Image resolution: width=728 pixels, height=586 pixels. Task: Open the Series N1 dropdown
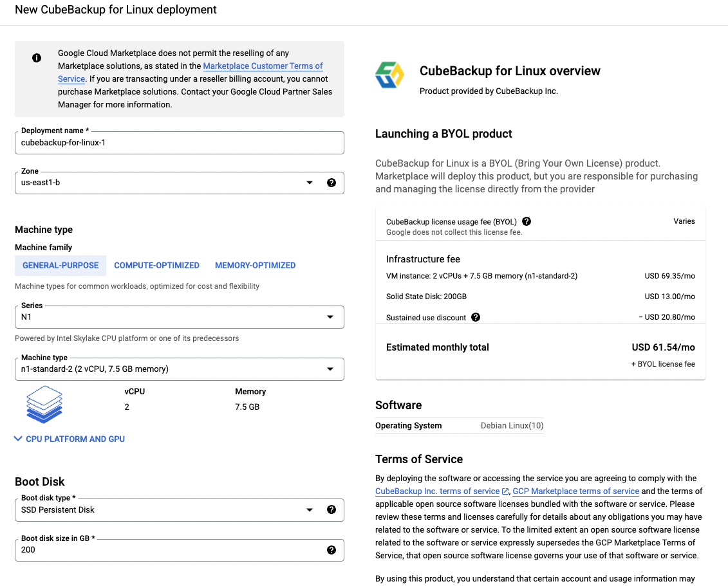point(179,317)
